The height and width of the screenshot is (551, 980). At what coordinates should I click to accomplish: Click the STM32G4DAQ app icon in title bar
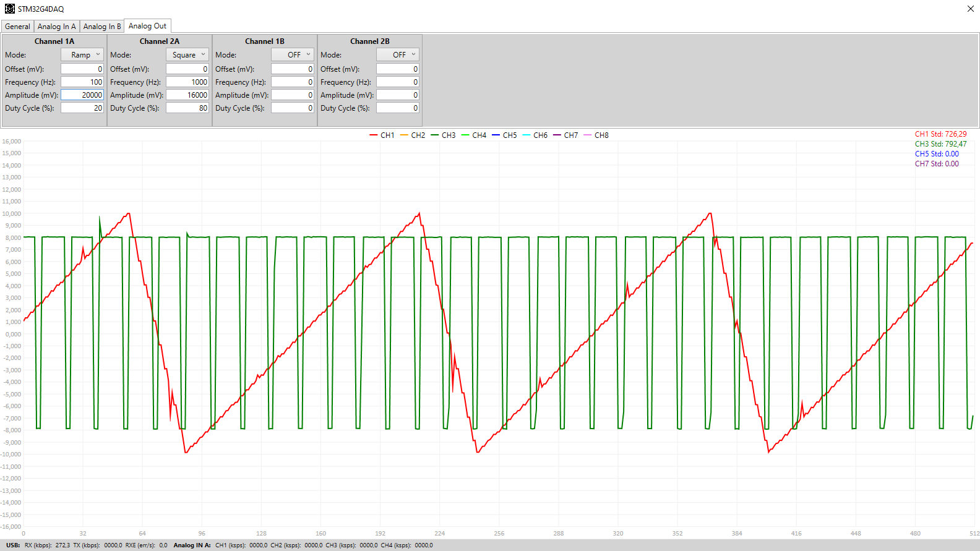point(10,9)
